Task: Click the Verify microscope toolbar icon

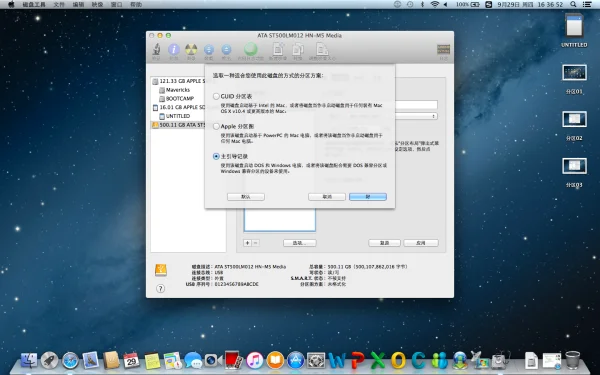Action: coord(156,51)
